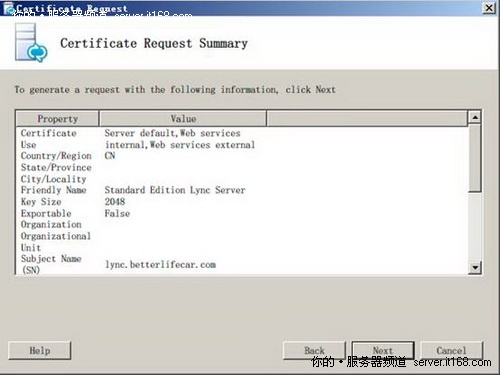Screen dimensions: 500x375
Task: Click the value lync.betterlifecar.com
Action: tap(161, 265)
